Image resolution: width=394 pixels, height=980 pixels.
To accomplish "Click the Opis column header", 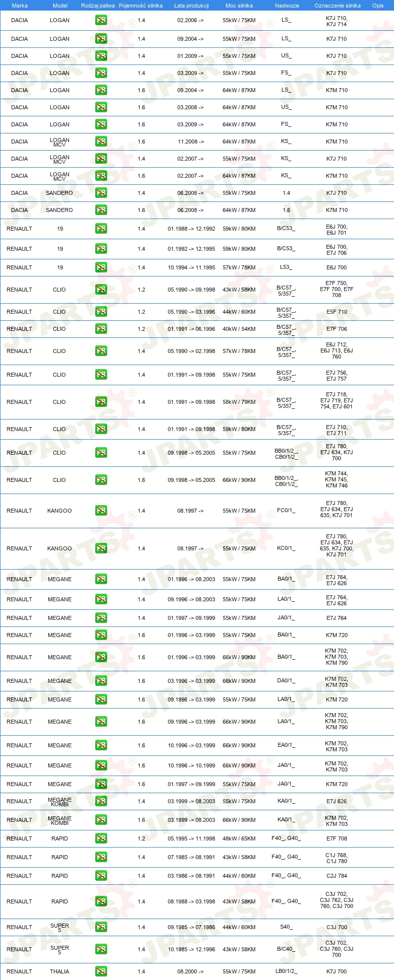I will coord(378,6).
